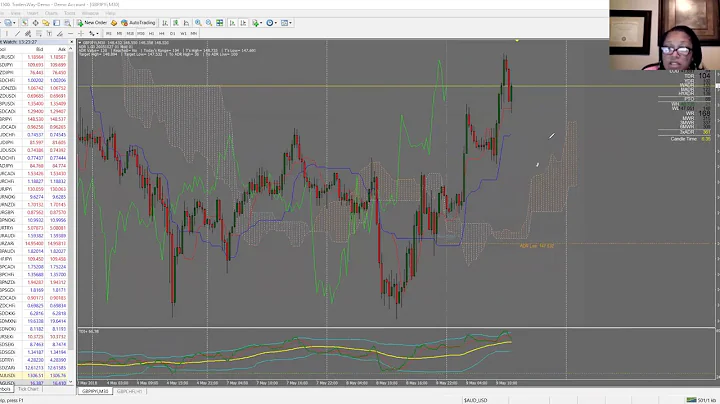720x404 pixels.
Task: Select the row with bid 1.00202
Action: (34, 80)
